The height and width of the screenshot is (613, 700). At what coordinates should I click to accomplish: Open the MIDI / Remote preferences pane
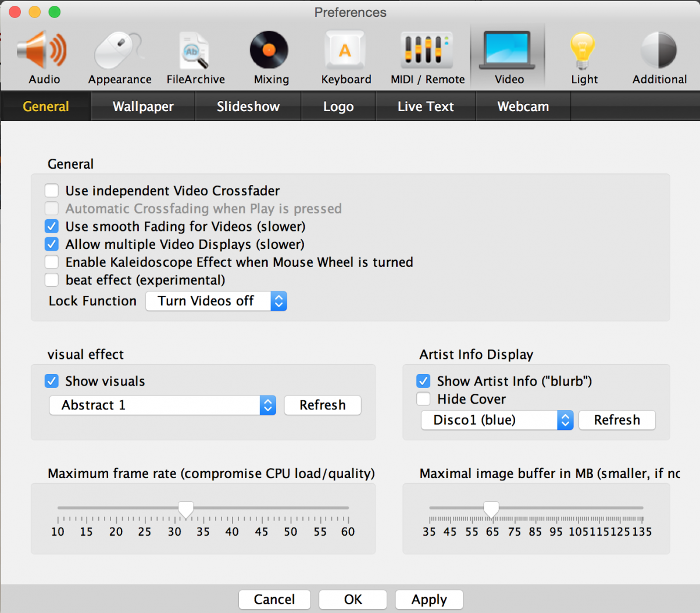427,58
